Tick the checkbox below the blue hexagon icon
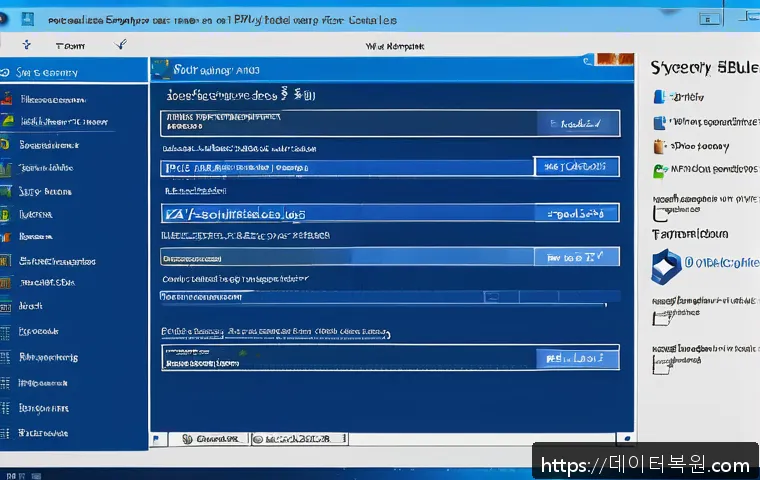Image resolution: width=760 pixels, height=480 pixels. (660, 318)
